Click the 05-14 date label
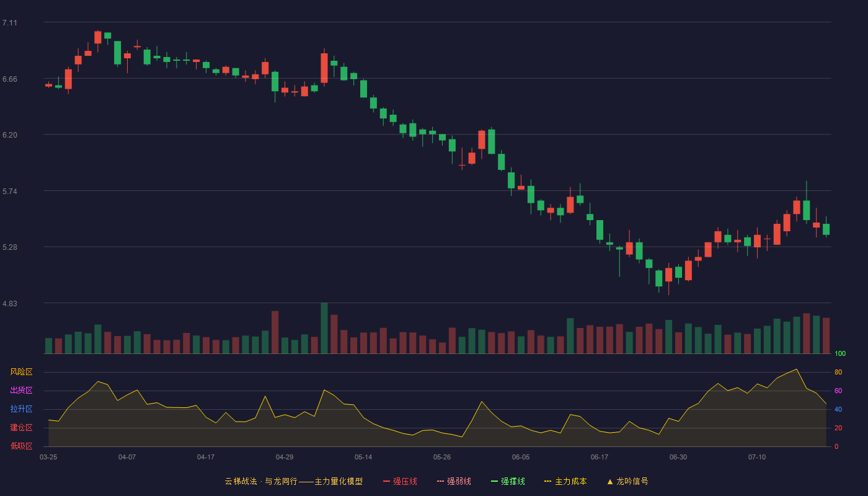 (x=363, y=457)
